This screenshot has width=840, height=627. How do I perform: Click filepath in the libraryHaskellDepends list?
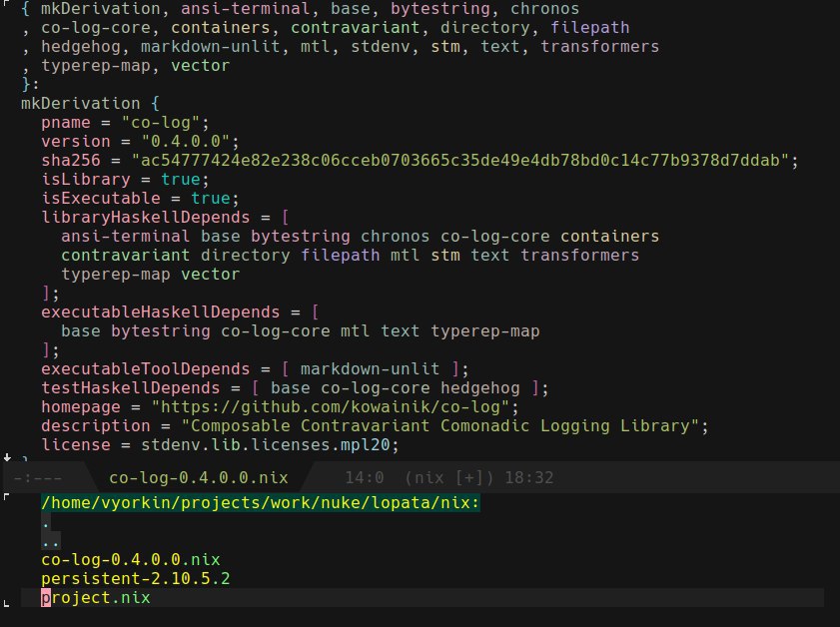[341, 256]
